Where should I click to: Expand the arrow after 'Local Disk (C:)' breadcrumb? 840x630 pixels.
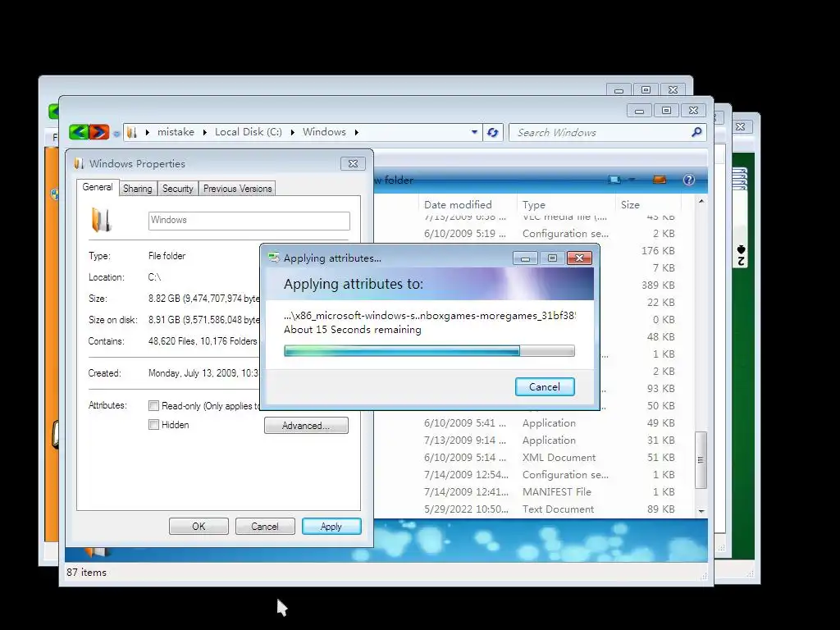[x=293, y=132]
